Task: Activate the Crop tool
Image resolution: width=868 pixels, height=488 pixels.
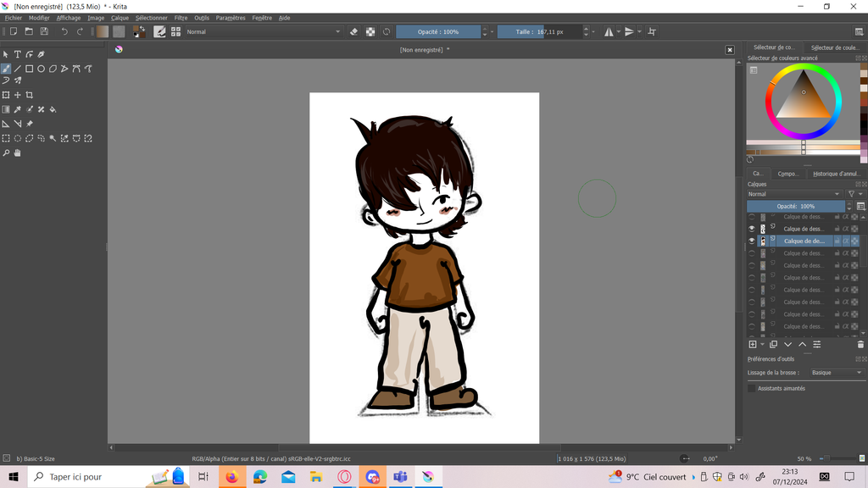Action: tap(29, 95)
